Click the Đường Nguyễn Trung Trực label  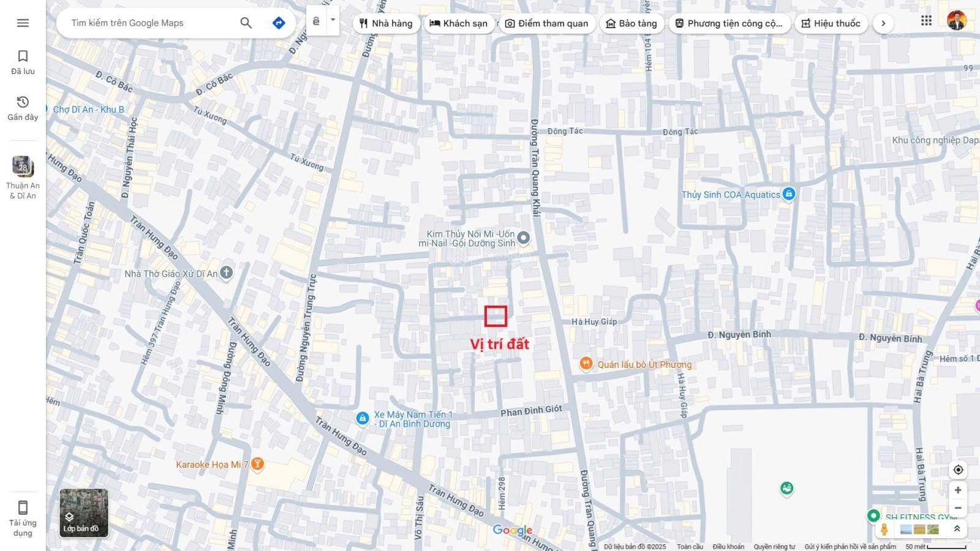click(307, 328)
